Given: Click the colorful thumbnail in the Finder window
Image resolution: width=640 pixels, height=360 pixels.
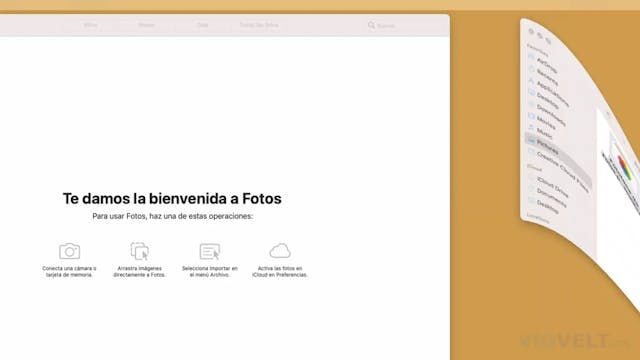Looking at the screenshot, I should [624, 167].
